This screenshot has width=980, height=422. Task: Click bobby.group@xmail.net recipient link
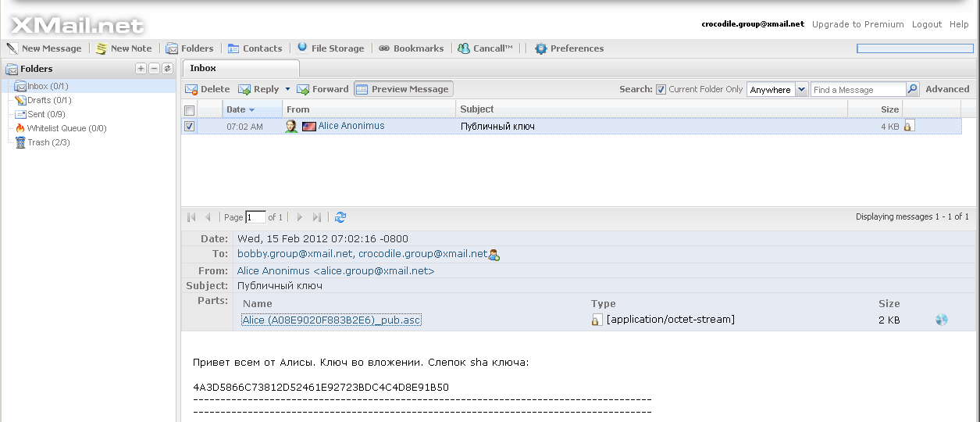pos(295,254)
